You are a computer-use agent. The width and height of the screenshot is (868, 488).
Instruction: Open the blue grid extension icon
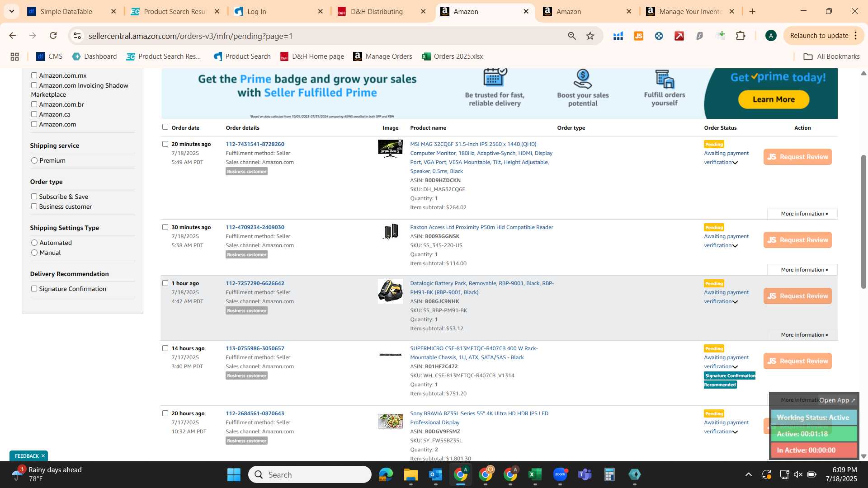click(x=618, y=36)
